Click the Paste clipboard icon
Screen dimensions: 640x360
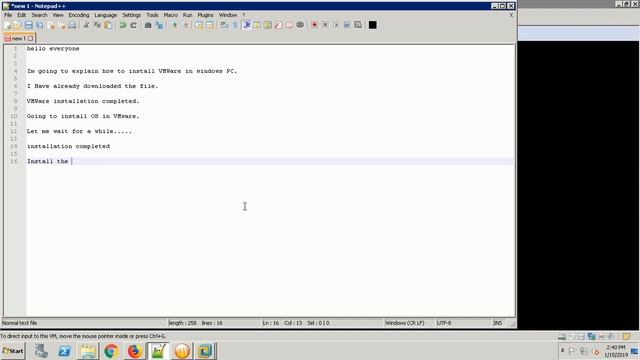(x=108, y=25)
